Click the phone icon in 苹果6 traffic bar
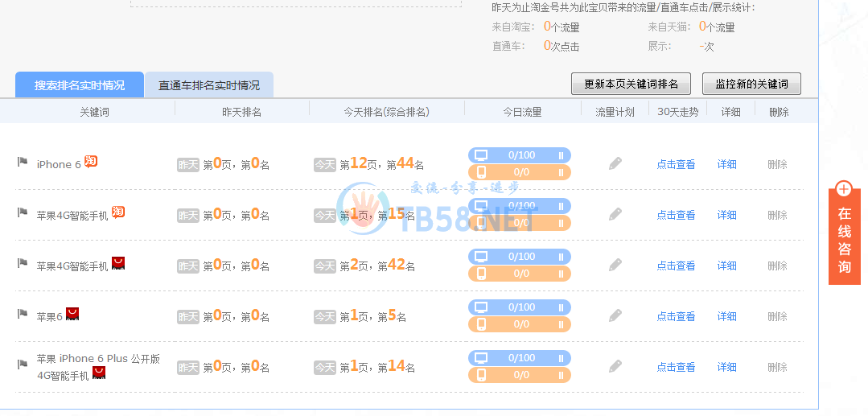This screenshot has width=868, height=416. (481, 324)
